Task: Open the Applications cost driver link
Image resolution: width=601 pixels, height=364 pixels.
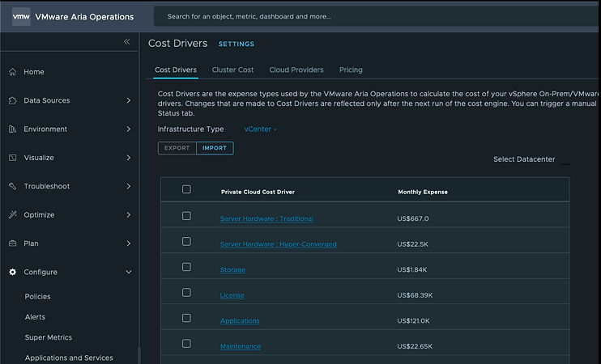Action: (x=240, y=321)
